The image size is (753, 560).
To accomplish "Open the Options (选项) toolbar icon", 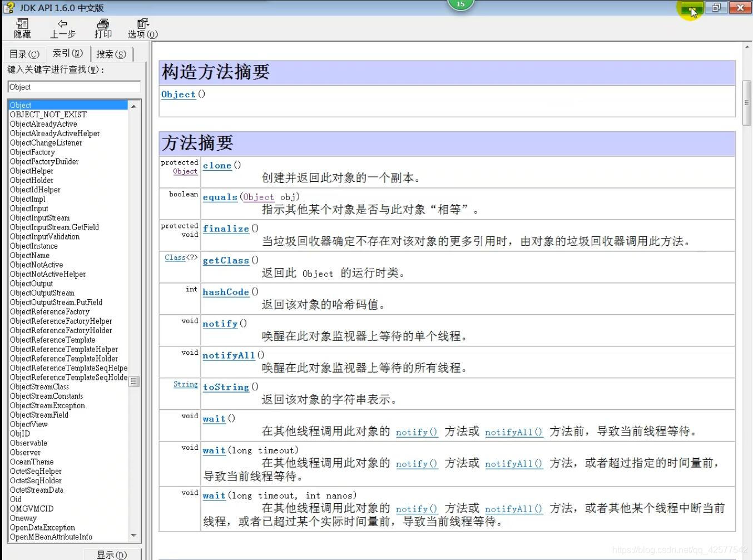I will pyautogui.click(x=143, y=28).
